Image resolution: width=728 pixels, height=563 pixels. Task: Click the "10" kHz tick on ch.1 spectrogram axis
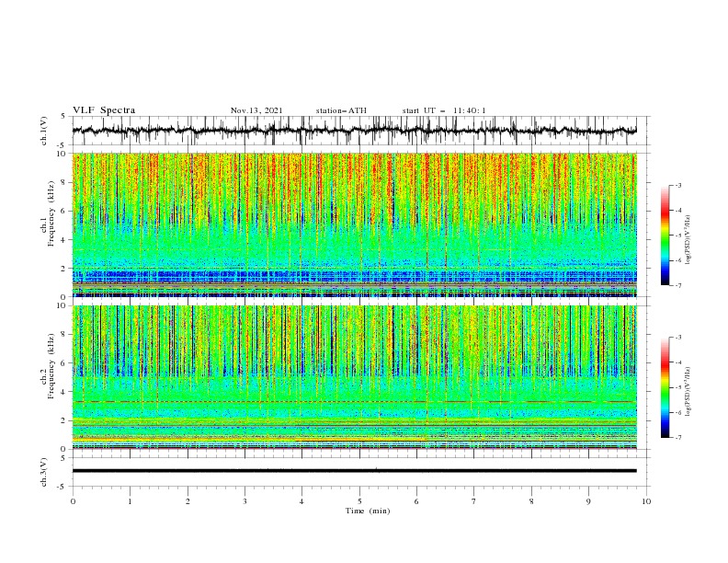[63, 154]
